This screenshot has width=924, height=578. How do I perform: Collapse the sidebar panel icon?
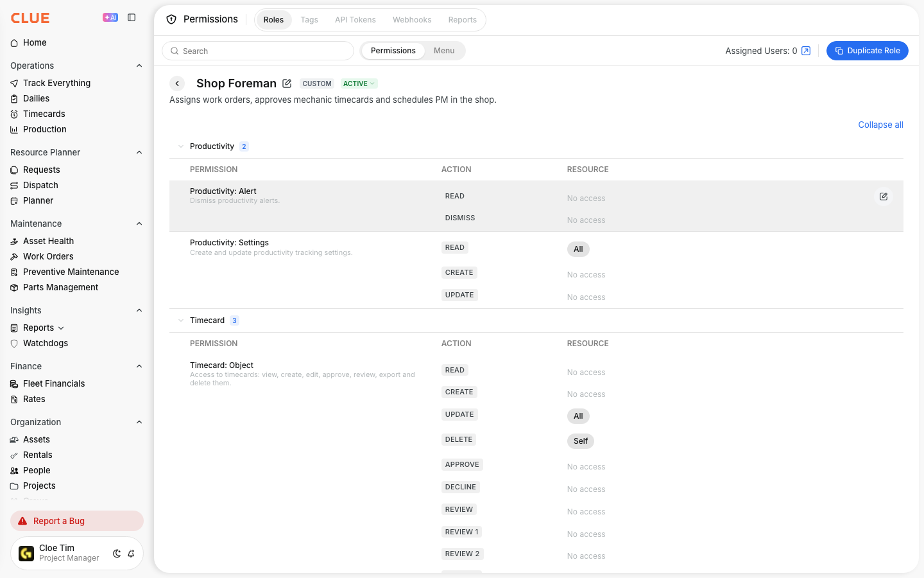point(132,18)
